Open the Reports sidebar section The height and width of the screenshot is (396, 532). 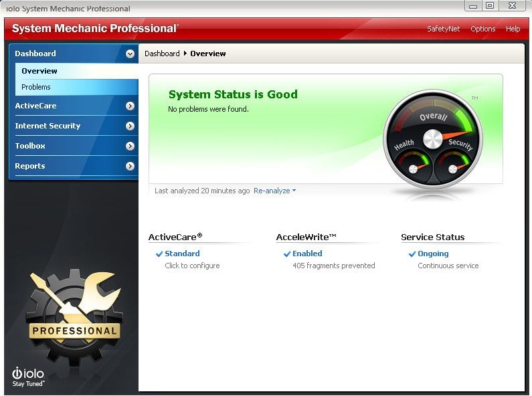[x=74, y=166]
